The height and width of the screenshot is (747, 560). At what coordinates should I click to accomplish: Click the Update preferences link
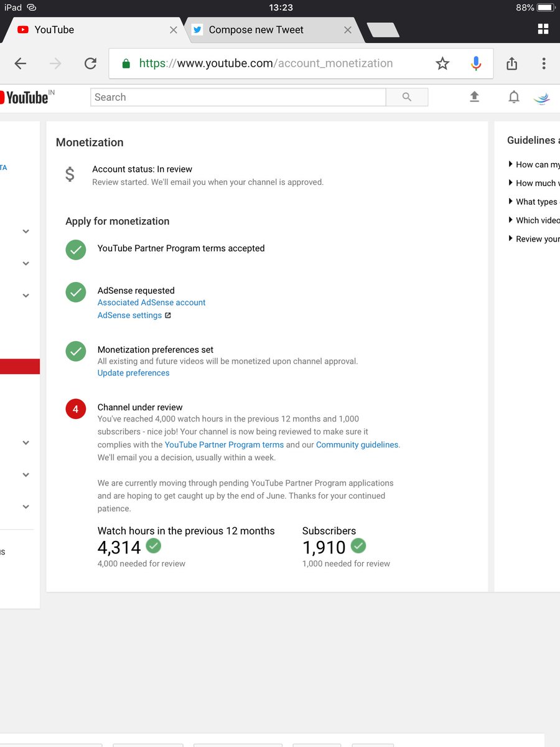133,373
